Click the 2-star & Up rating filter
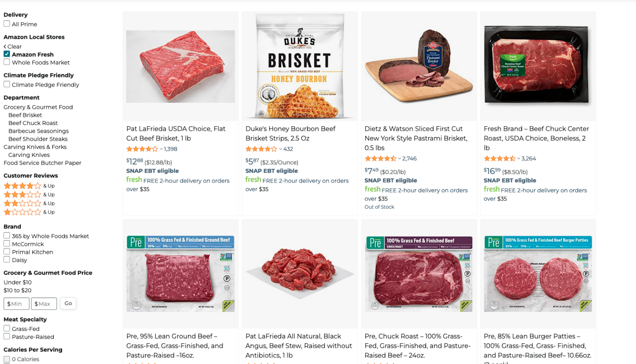 pos(23,203)
